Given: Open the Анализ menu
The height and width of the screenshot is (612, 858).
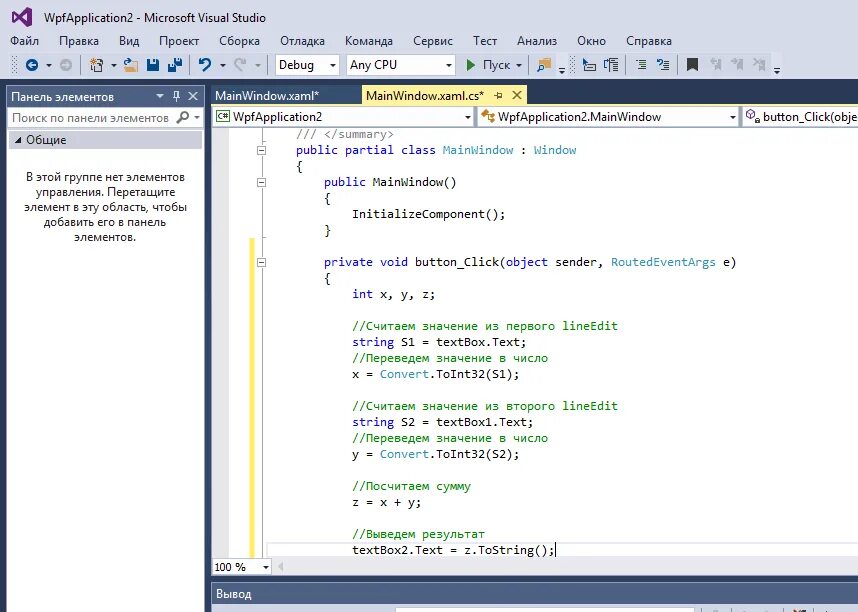Looking at the screenshot, I should (x=537, y=41).
